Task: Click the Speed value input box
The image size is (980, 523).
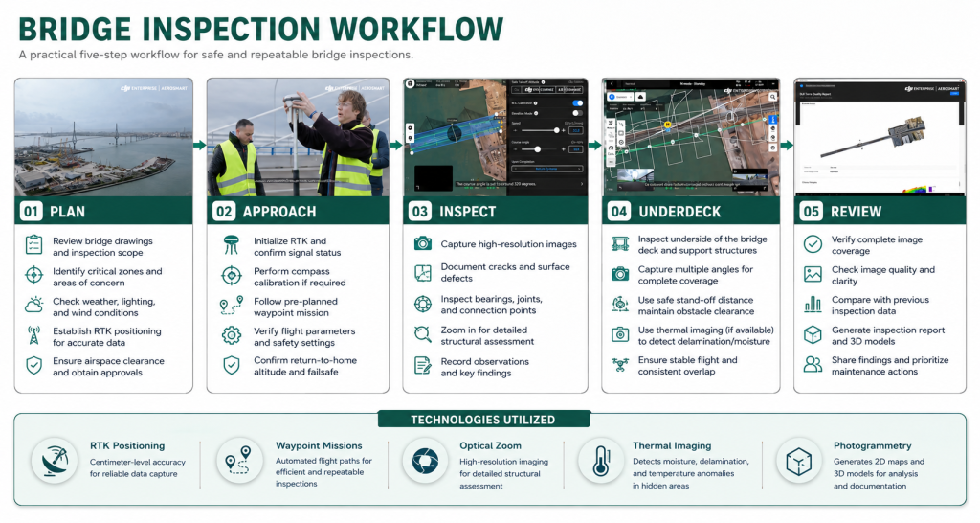Action: [x=576, y=130]
